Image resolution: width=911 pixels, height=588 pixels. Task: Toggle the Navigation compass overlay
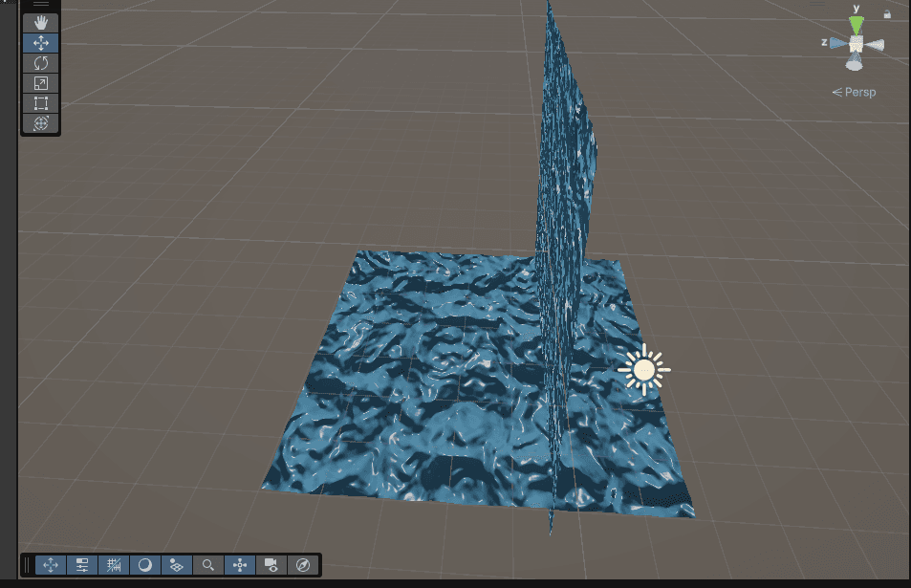(303, 565)
